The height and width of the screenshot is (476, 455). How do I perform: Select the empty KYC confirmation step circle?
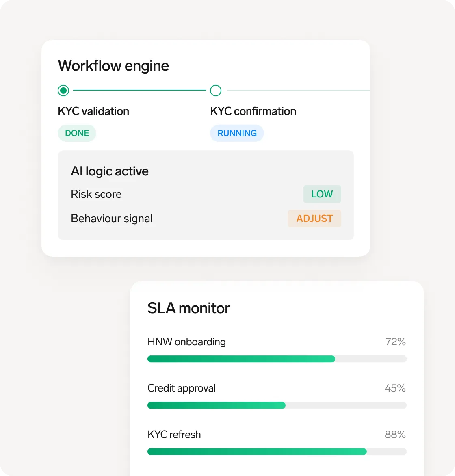click(x=216, y=91)
